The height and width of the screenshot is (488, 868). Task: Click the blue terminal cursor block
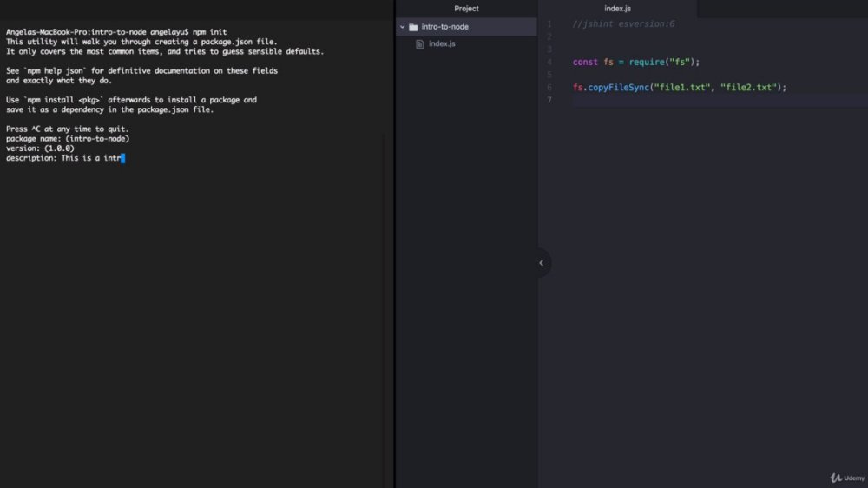click(123, 158)
